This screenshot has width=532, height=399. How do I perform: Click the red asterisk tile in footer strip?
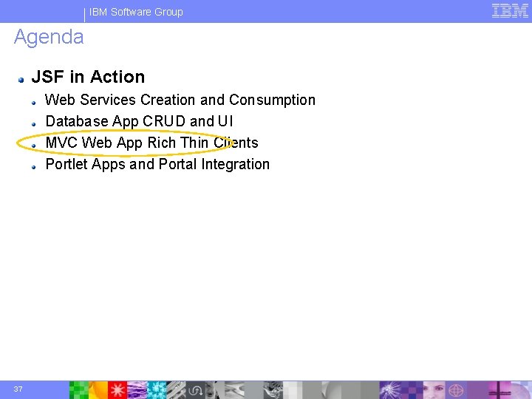(x=117, y=390)
